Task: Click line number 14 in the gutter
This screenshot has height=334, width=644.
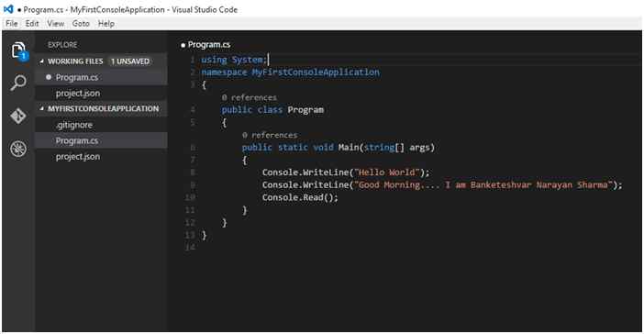Action: pyautogui.click(x=190, y=247)
